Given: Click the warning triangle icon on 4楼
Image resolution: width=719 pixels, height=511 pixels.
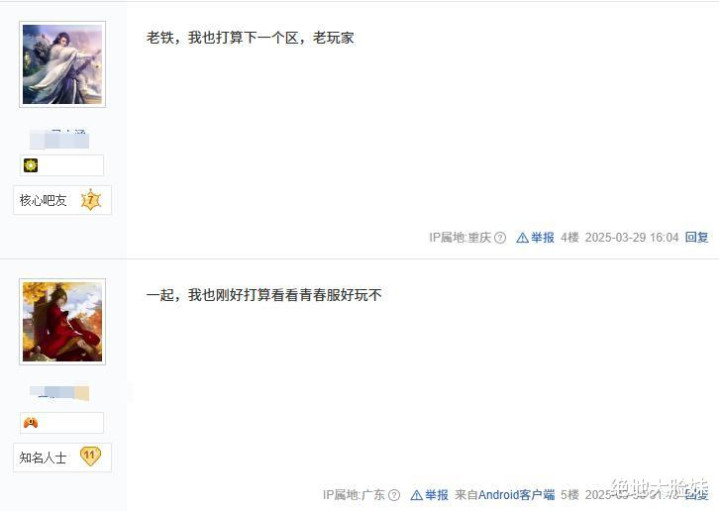Looking at the screenshot, I should (x=522, y=238).
